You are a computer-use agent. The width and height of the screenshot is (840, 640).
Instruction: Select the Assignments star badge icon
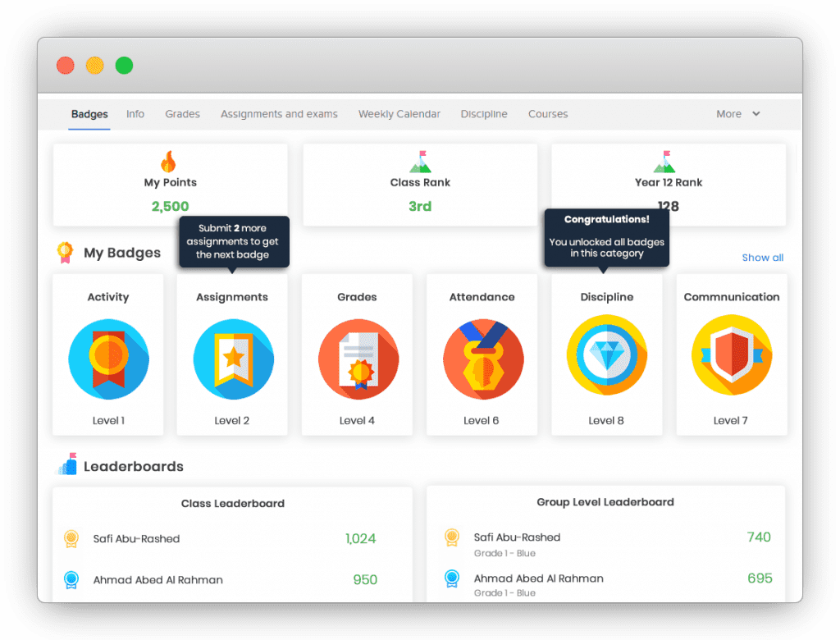233,359
